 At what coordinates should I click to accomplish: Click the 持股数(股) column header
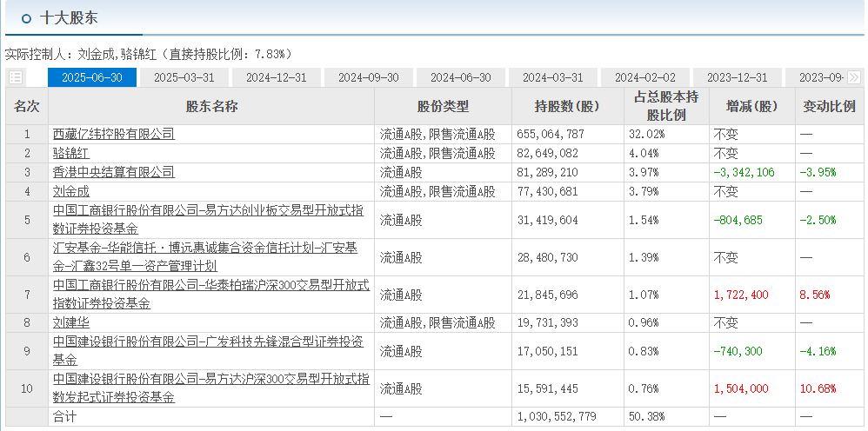(x=567, y=106)
